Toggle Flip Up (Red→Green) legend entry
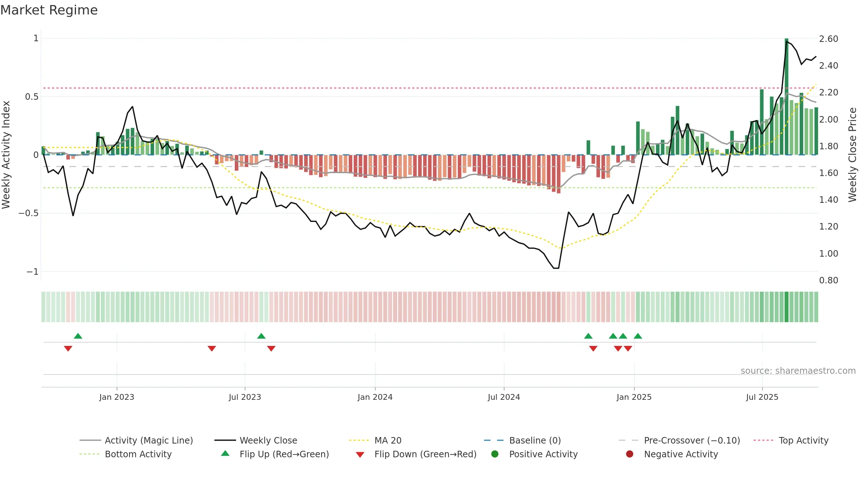This screenshot has width=868, height=488. [x=275, y=454]
